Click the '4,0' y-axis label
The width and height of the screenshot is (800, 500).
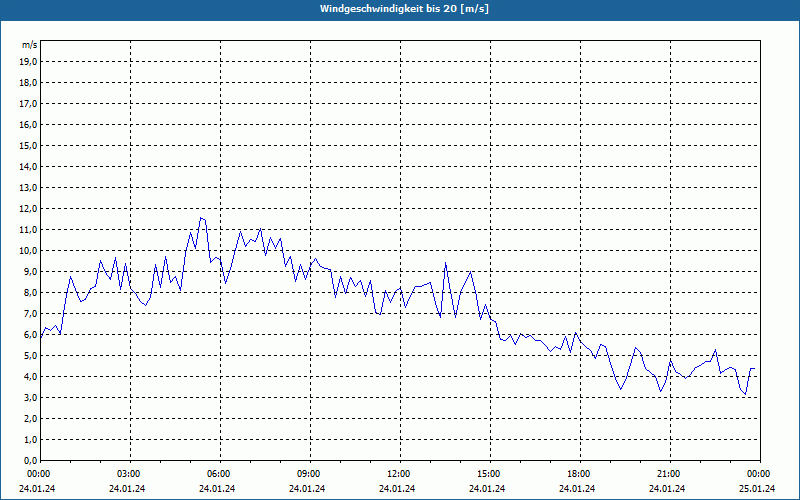(30, 377)
